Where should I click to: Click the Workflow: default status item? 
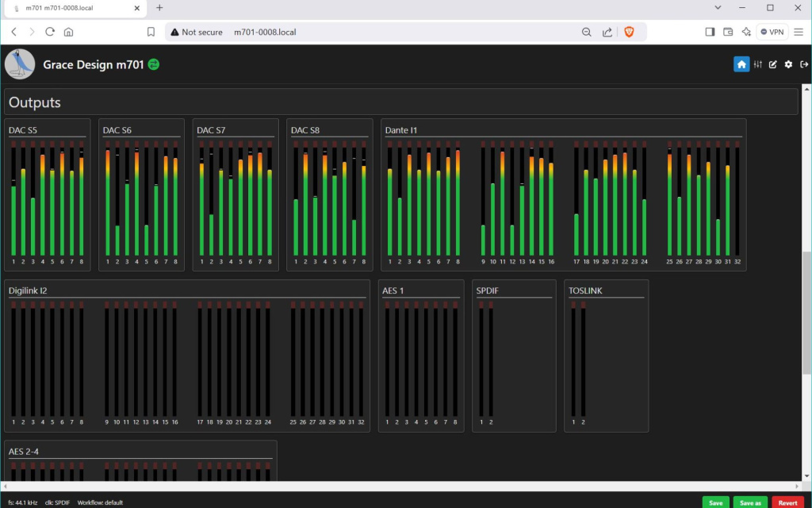(x=99, y=502)
